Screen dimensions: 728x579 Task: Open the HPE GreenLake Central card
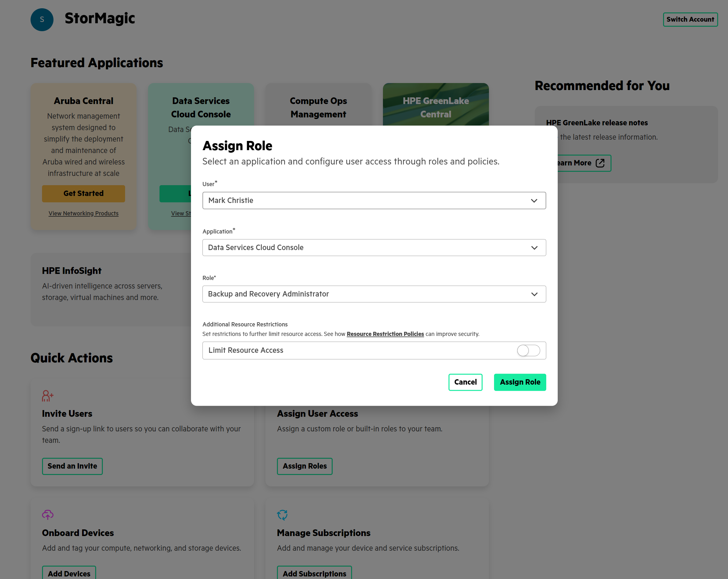point(435,105)
